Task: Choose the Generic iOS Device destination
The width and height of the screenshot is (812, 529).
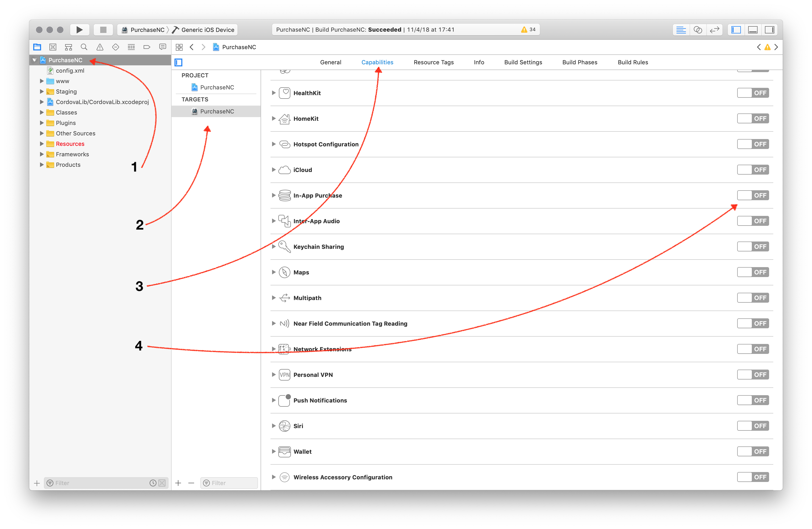Action: pos(204,30)
